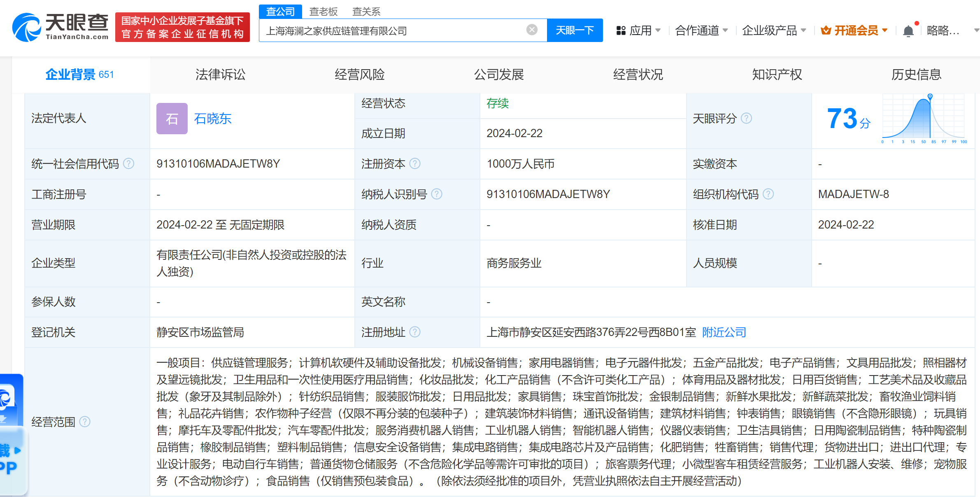Clear search text with the X icon
Screen dimensions: 980x497
point(532,29)
